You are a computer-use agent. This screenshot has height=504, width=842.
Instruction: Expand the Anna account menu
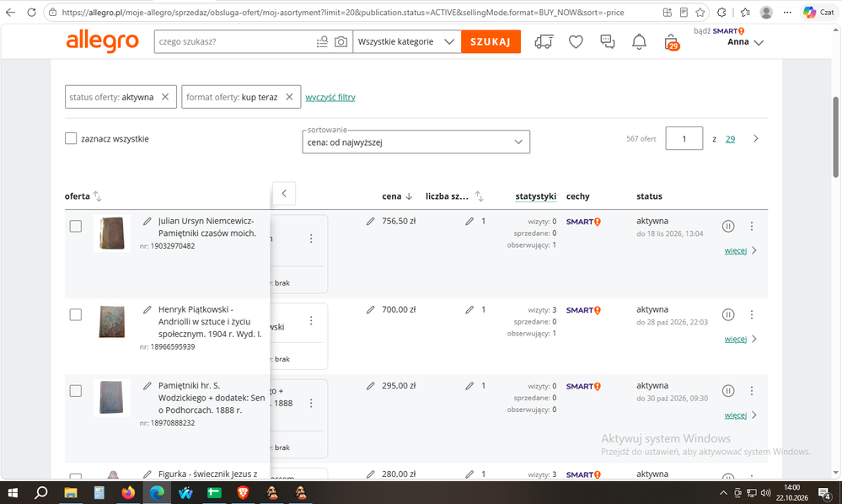745,42
